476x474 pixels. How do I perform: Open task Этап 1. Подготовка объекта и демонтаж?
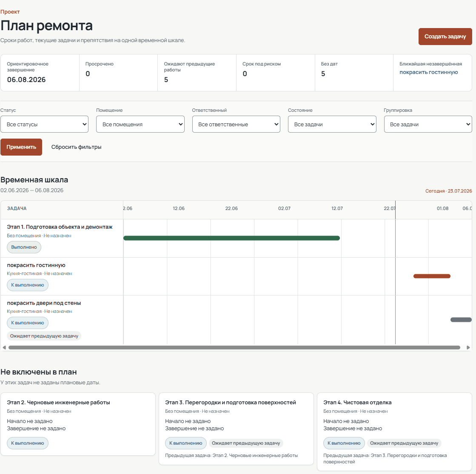pyautogui.click(x=60, y=227)
